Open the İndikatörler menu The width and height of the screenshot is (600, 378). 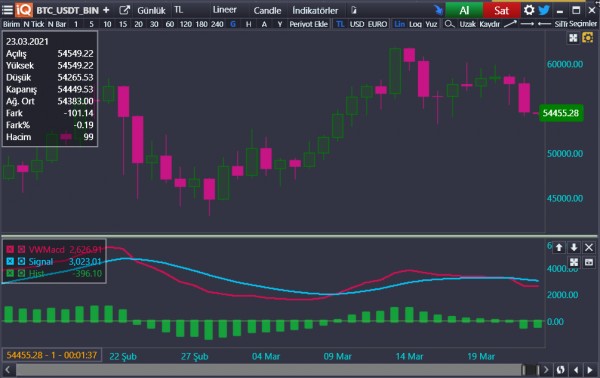pyautogui.click(x=315, y=10)
